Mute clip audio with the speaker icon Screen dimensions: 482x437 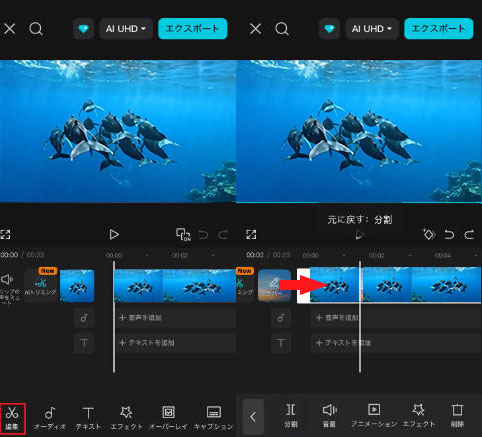pos(7,286)
